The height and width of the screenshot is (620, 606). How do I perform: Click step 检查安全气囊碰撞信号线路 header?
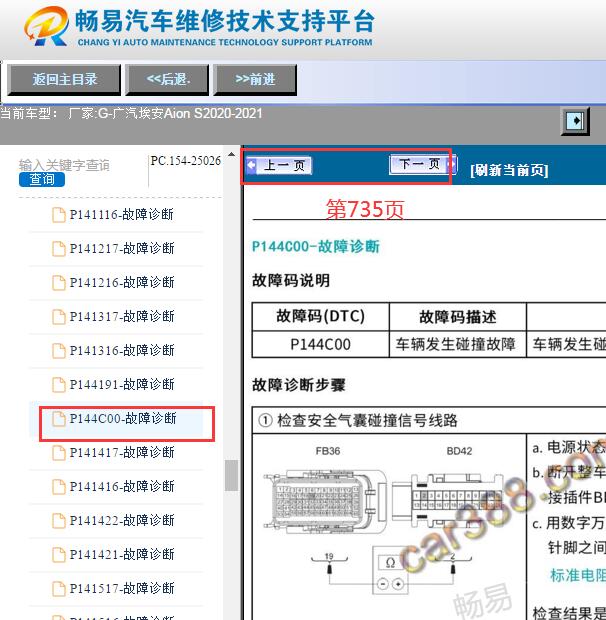coord(357,420)
